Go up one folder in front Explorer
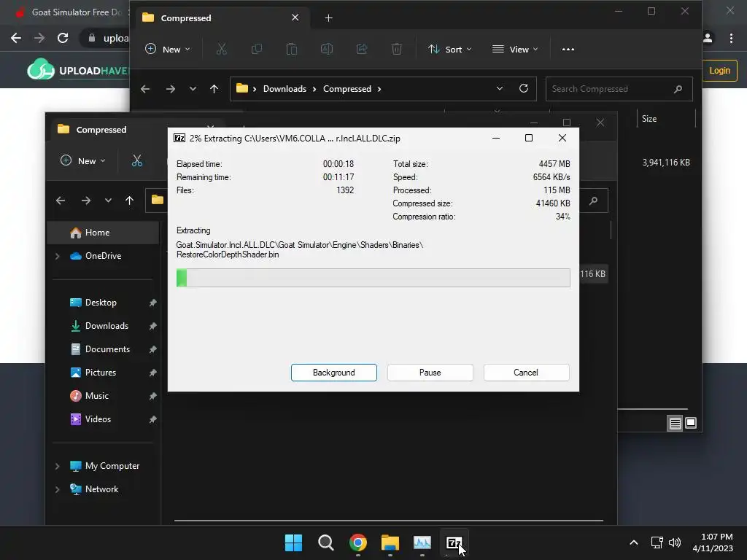The height and width of the screenshot is (560, 747). (x=130, y=201)
